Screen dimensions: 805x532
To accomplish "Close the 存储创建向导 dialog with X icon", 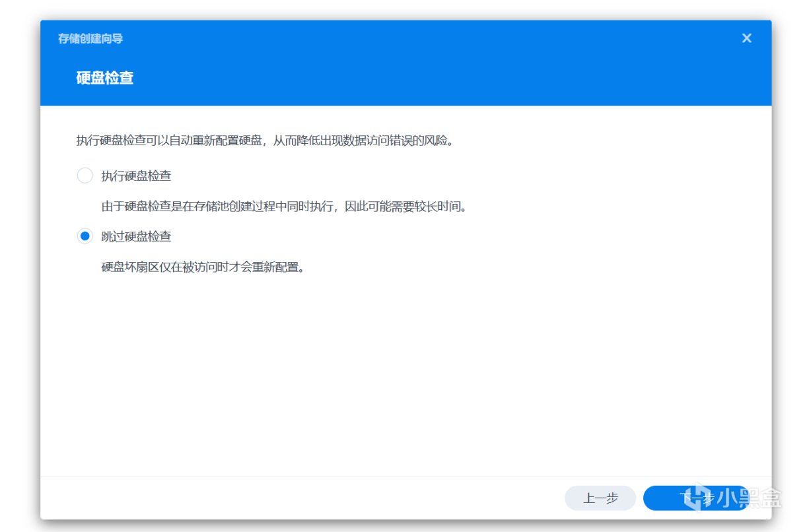I will [x=746, y=38].
